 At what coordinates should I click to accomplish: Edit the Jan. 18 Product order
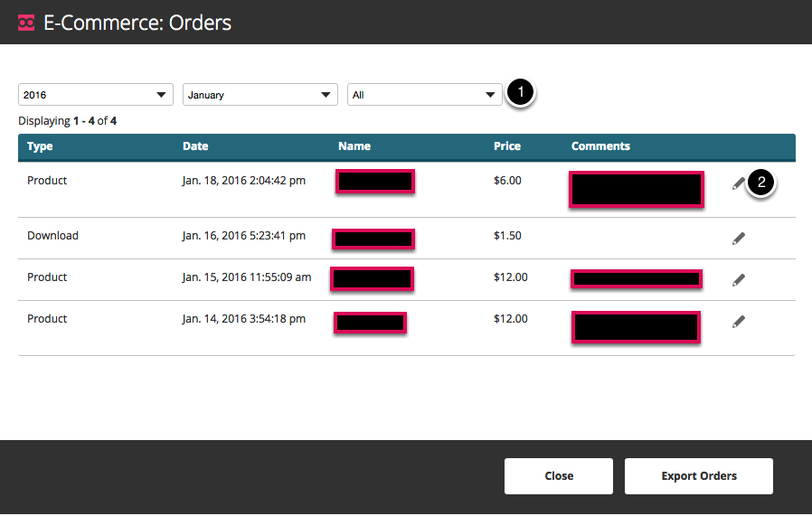[739, 183]
